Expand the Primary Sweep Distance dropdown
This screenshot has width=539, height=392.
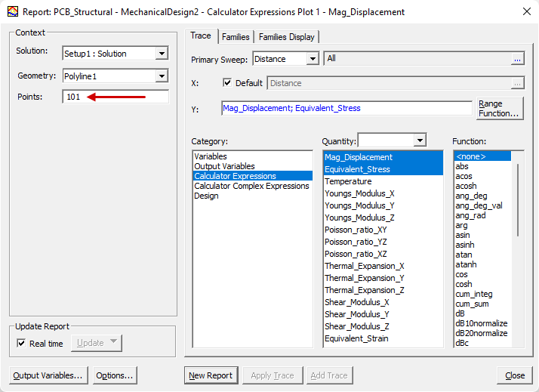(313, 59)
